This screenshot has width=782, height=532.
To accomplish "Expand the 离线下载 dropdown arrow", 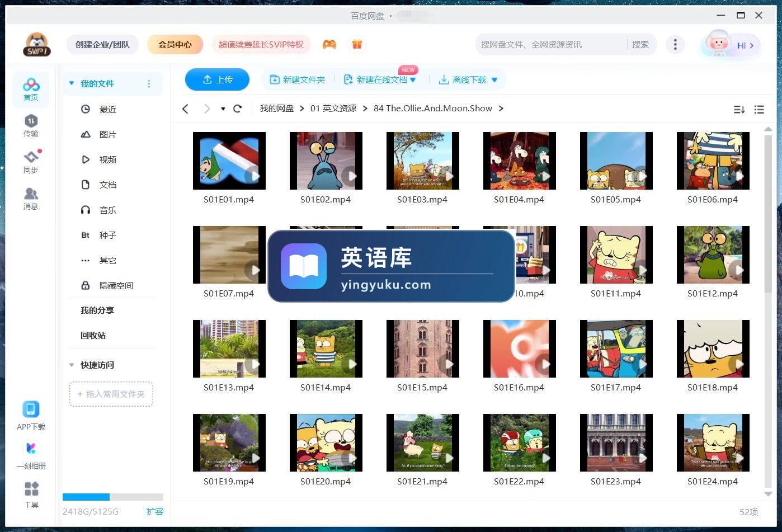I will (494, 80).
